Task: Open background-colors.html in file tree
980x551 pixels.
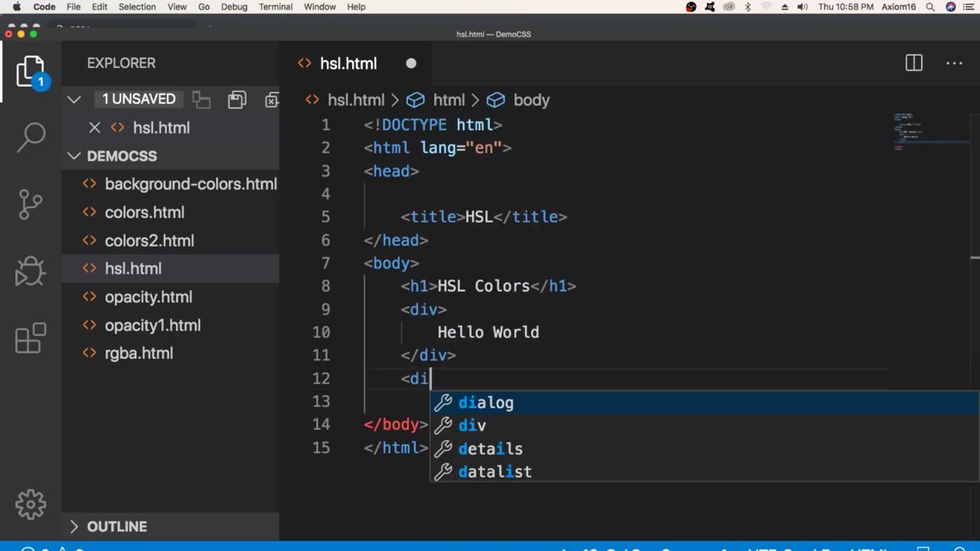Action: click(171, 184)
